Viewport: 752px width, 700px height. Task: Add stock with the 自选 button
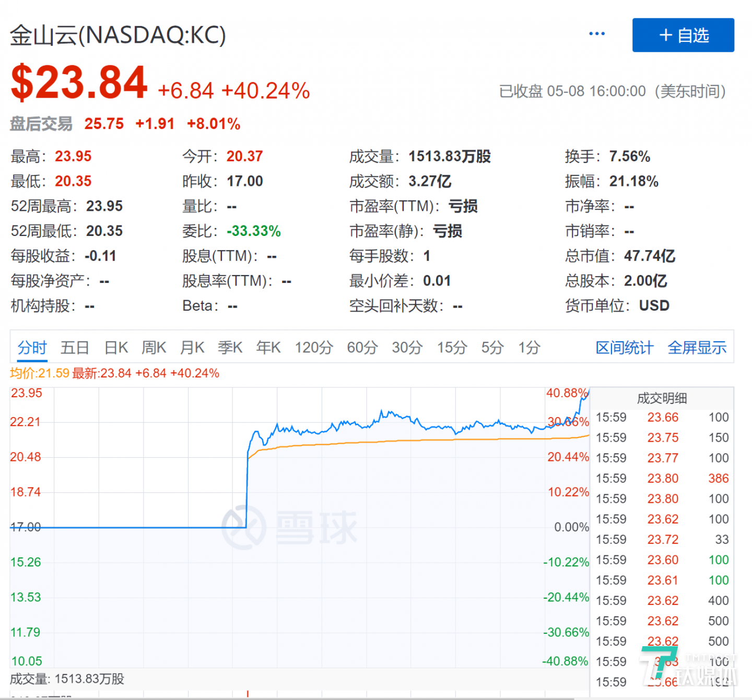click(683, 35)
